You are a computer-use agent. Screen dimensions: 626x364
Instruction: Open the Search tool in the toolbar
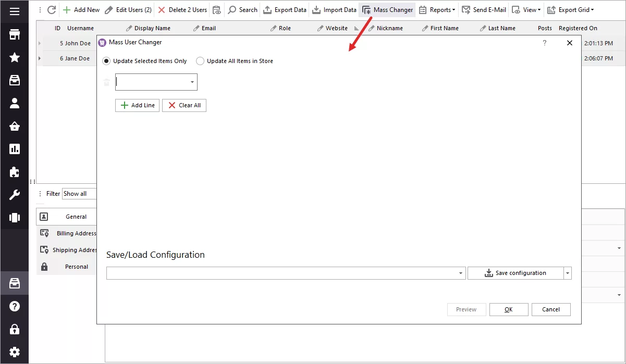pos(242,9)
